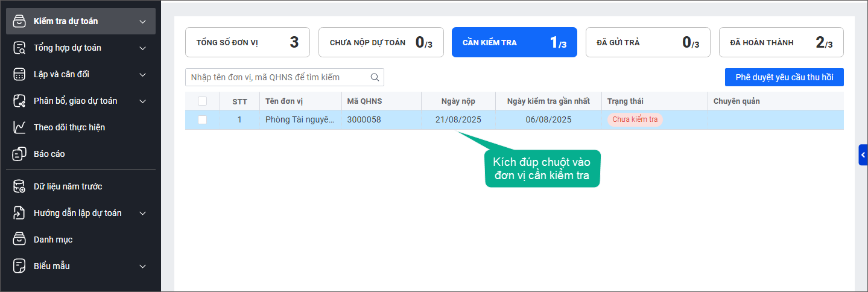
Task: Click Phê duyệt yêu cầu thu hồi button
Action: click(784, 77)
